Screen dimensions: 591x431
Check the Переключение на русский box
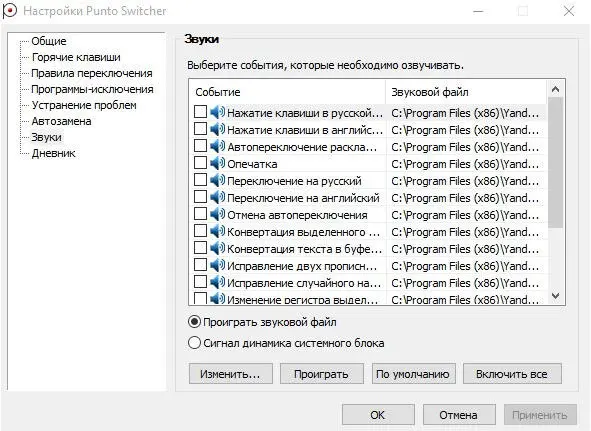(x=200, y=179)
